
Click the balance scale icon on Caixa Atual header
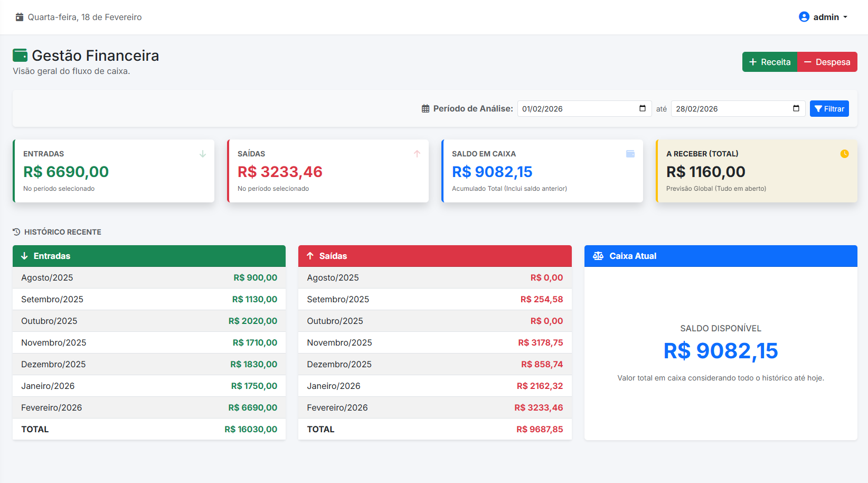tap(598, 256)
